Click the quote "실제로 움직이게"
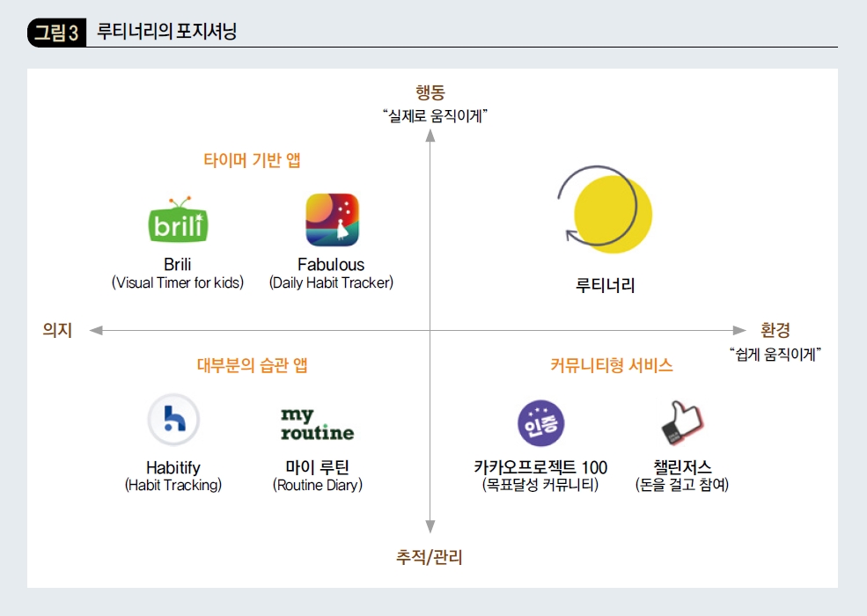 (435, 115)
